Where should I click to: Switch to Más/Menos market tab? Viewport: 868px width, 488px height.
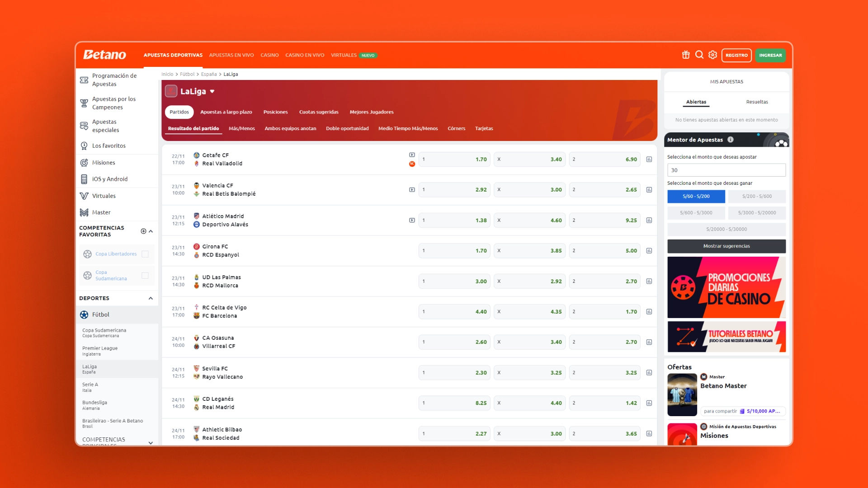coord(242,129)
